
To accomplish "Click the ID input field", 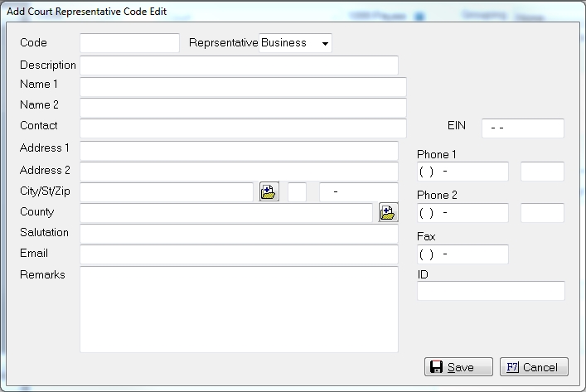I will pyautogui.click(x=491, y=291).
